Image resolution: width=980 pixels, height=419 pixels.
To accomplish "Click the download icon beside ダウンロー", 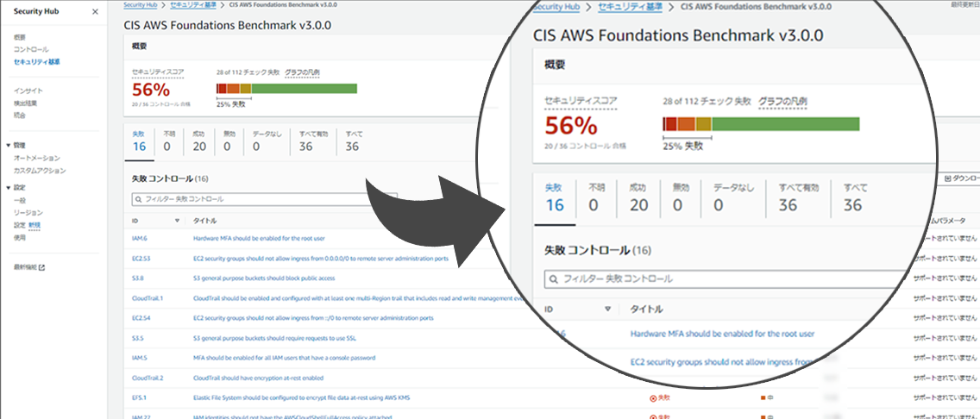I will tap(947, 178).
